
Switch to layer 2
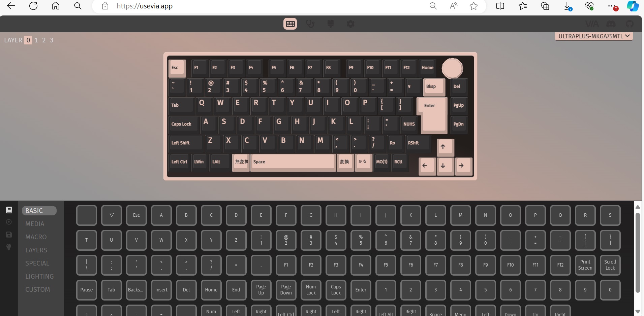pos(44,40)
